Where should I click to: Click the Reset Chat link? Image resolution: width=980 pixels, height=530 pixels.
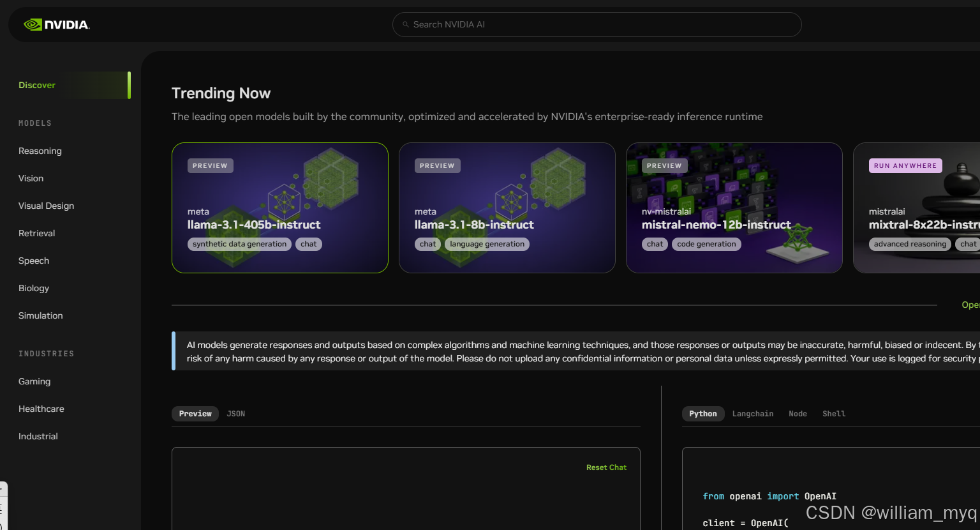tap(606, 467)
